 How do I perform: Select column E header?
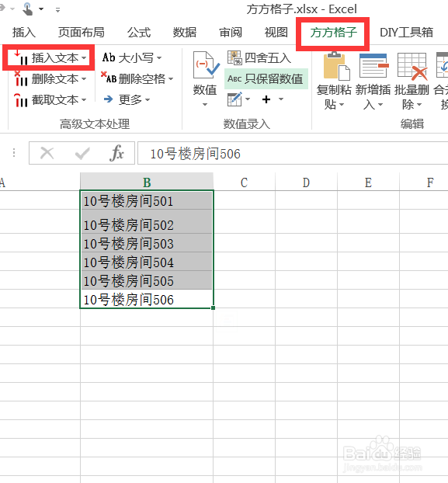click(x=368, y=182)
